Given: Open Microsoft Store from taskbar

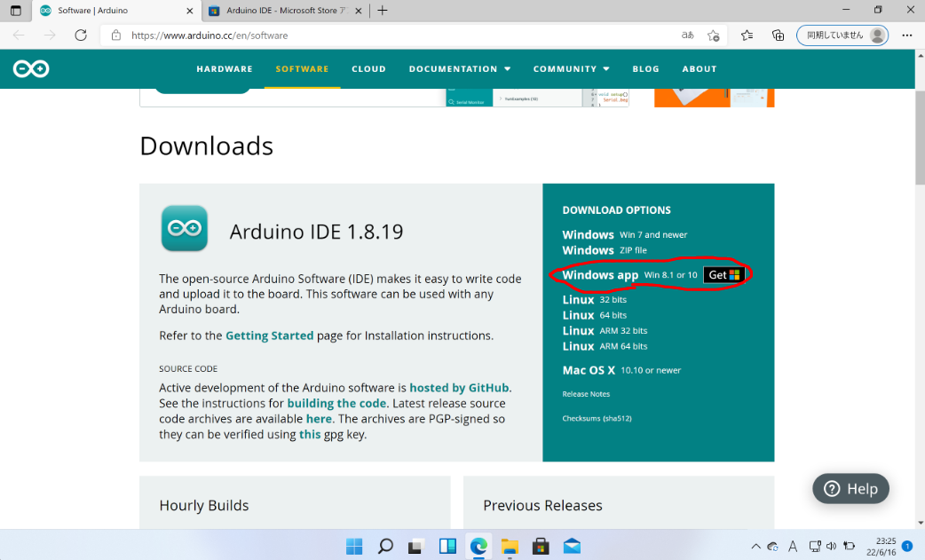Looking at the screenshot, I should pyautogui.click(x=541, y=547).
